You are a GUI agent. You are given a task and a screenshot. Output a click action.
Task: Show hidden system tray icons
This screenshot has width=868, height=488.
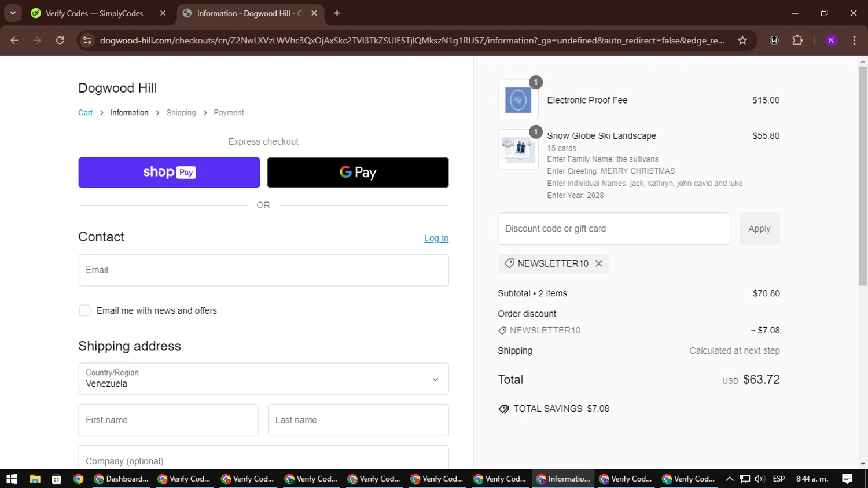point(729,479)
